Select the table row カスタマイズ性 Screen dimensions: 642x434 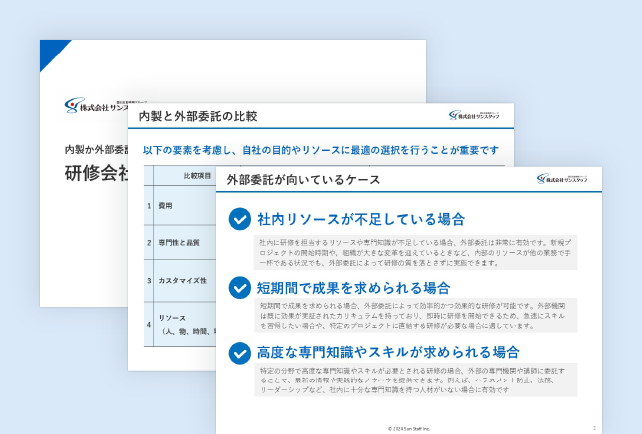tap(180, 280)
